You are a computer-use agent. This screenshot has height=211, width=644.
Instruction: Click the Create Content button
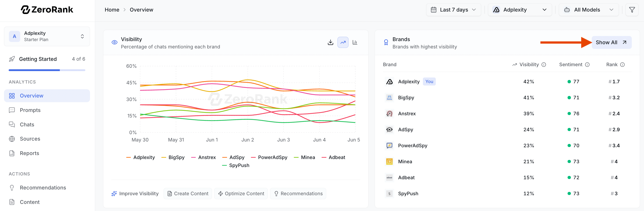click(x=188, y=193)
